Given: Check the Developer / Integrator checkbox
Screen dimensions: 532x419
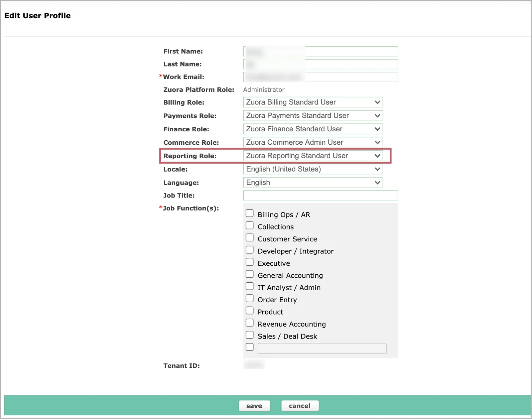Looking at the screenshot, I should [x=250, y=250].
